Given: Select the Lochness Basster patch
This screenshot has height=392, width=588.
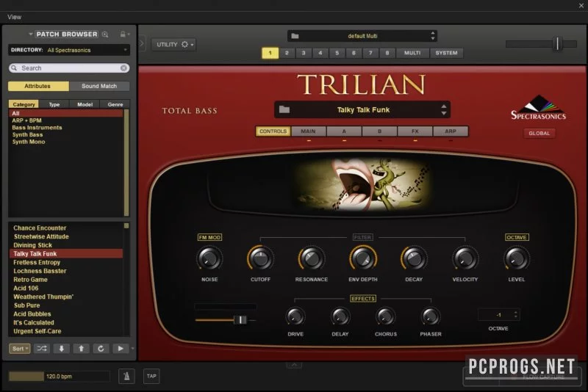Looking at the screenshot, I should coord(40,271).
